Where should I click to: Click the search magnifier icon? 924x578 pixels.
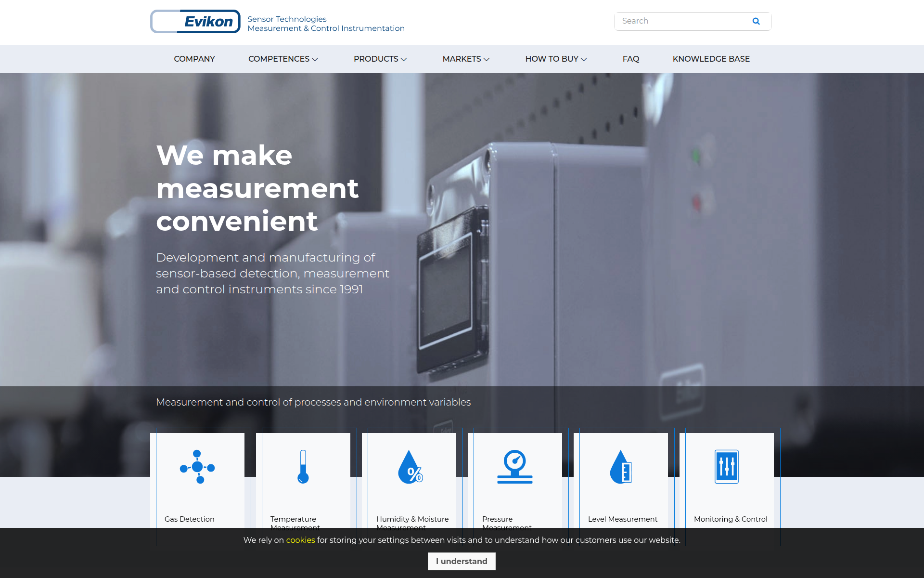pyautogui.click(x=756, y=21)
